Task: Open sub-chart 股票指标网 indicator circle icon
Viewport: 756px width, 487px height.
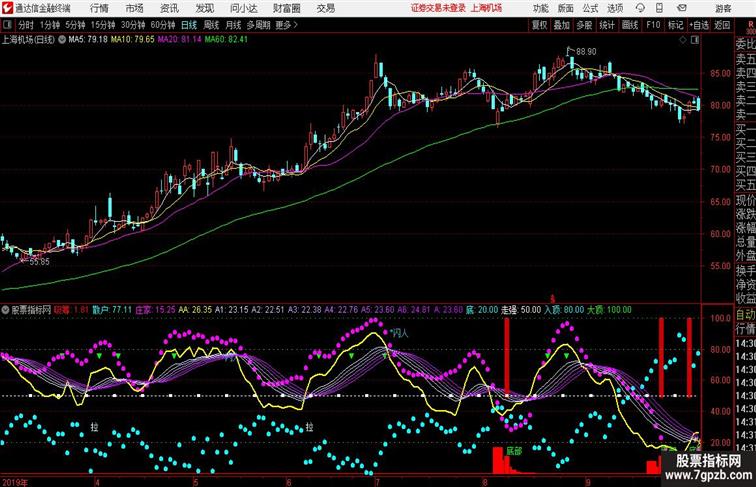Action: pyautogui.click(x=5, y=310)
